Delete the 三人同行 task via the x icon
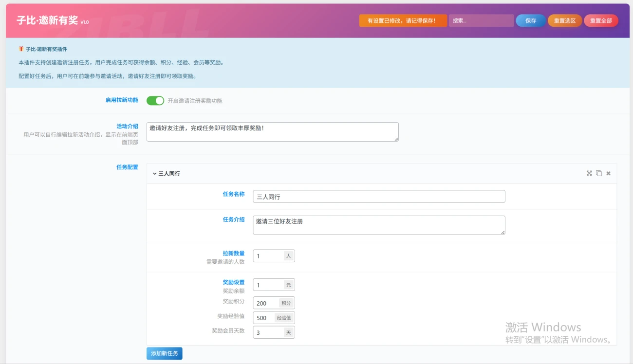 (608, 173)
